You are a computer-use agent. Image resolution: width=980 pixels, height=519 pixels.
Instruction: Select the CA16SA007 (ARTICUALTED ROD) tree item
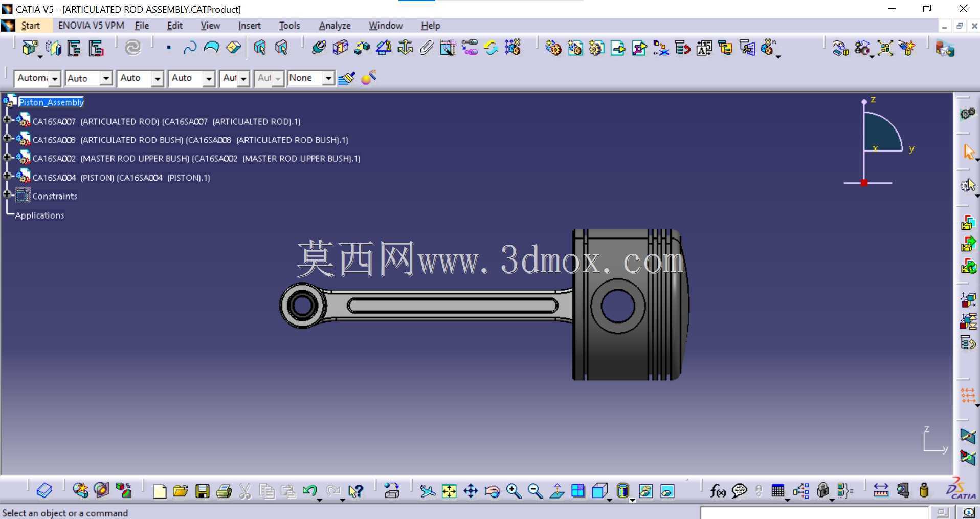click(166, 122)
